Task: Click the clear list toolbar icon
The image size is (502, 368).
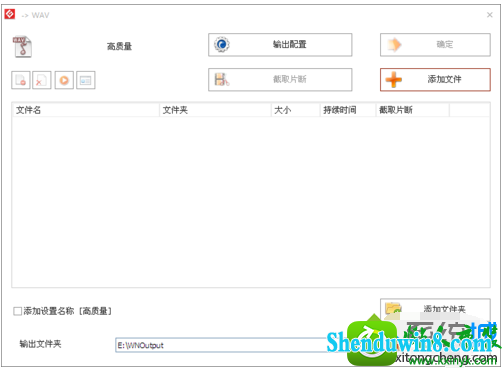Action: coord(42,80)
